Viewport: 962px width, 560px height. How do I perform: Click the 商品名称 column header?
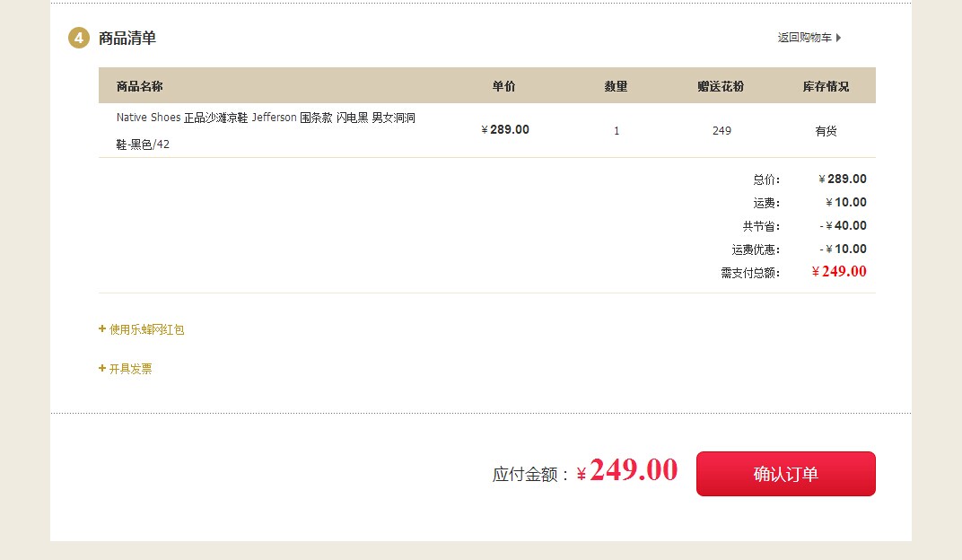(139, 86)
